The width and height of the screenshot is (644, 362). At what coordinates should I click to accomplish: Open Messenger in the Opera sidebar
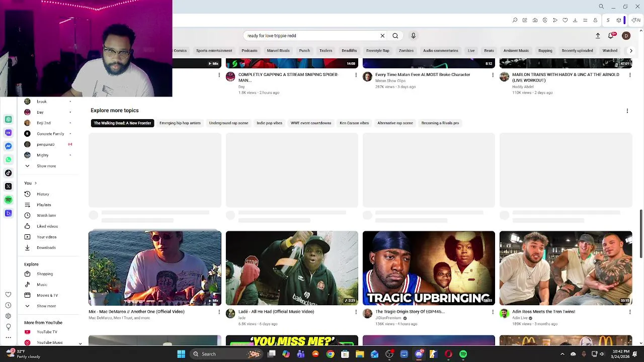(x=8, y=146)
